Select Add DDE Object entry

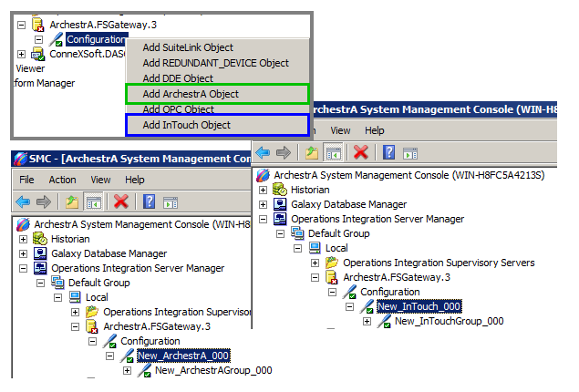tap(178, 78)
